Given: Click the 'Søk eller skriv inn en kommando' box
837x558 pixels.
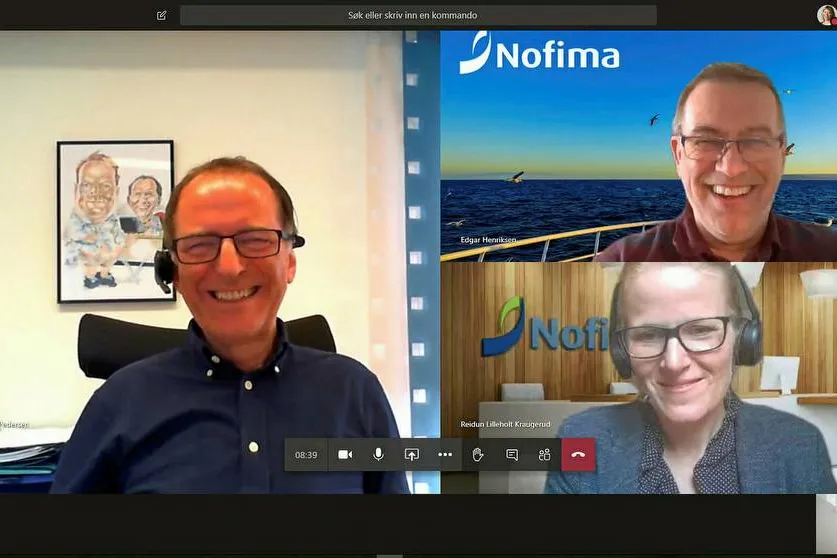Looking at the screenshot, I should (418, 15).
